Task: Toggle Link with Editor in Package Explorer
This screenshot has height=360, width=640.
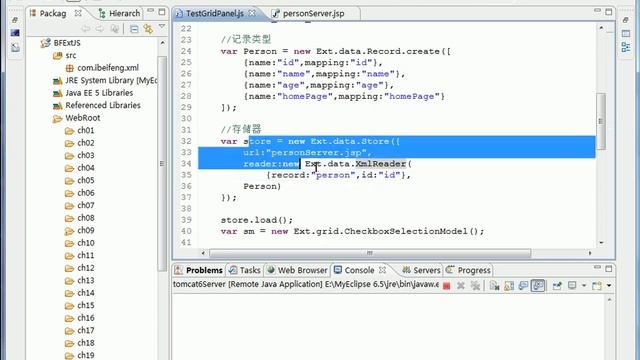Action: (x=148, y=29)
